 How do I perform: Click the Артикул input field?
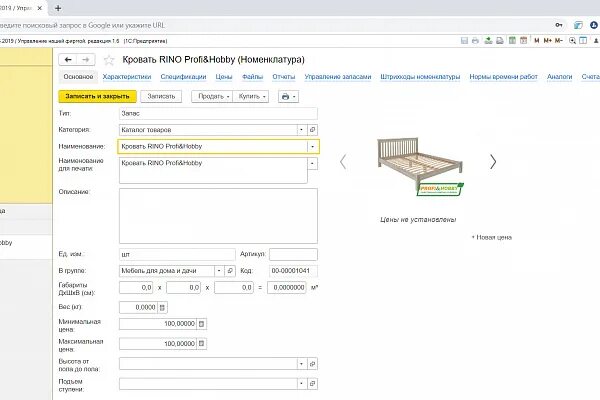pyautogui.click(x=293, y=255)
